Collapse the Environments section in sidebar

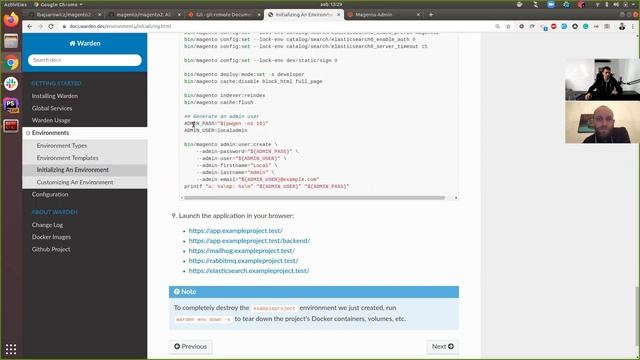click(x=28, y=133)
